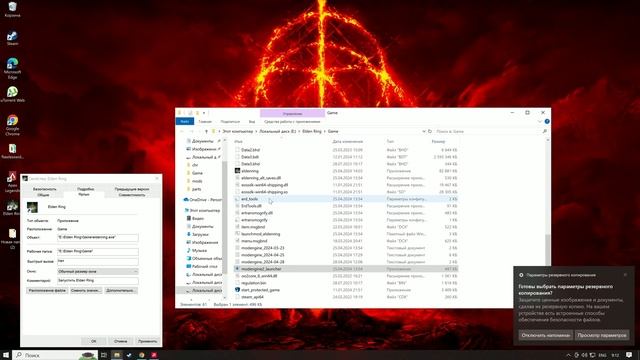The image size is (640, 360).
Task: Select the eldenring application file
Action: (x=249, y=171)
